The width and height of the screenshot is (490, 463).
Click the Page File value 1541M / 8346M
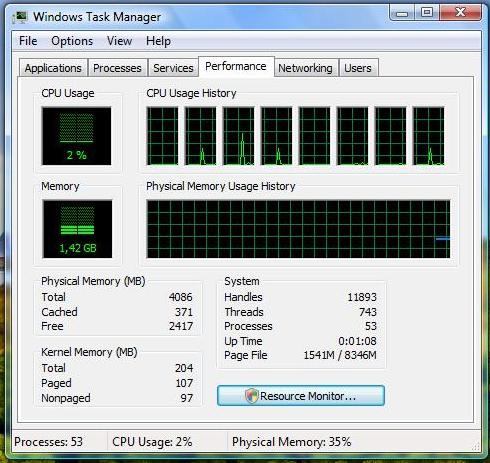(x=340, y=355)
